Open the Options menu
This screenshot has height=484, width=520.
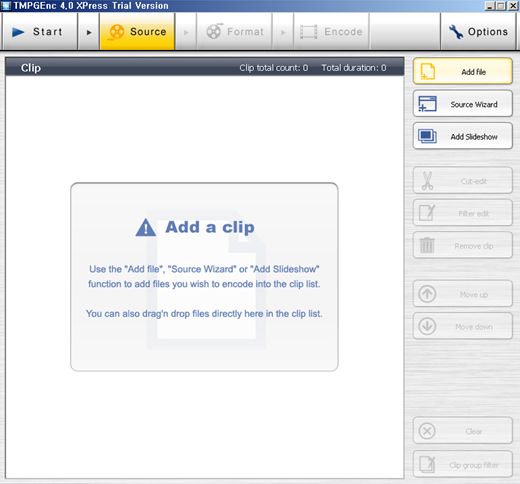click(x=479, y=32)
